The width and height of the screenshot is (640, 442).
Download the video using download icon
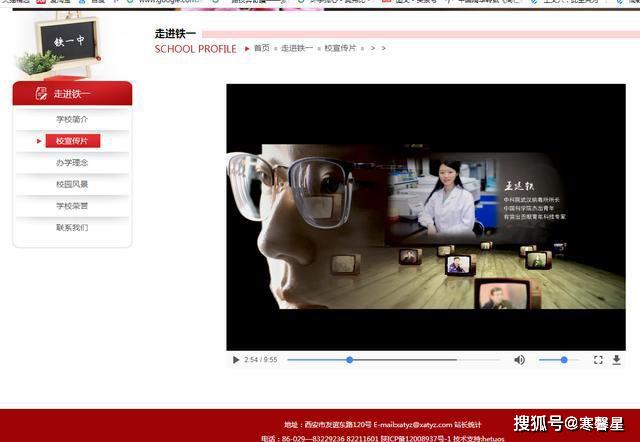pyautogui.click(x=616, y=360)
